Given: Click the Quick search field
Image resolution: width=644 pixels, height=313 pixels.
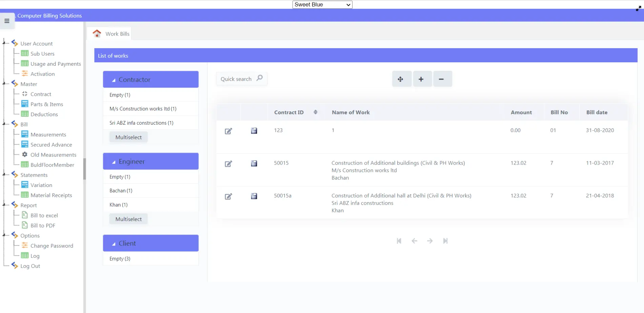Looking at the screenshot, I should (236, 79).
